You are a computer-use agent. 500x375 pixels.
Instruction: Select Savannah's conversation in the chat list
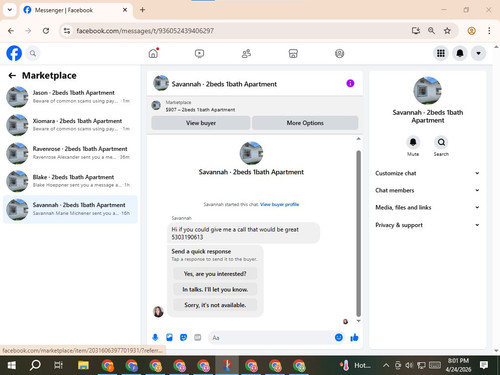tap(70, 209)
